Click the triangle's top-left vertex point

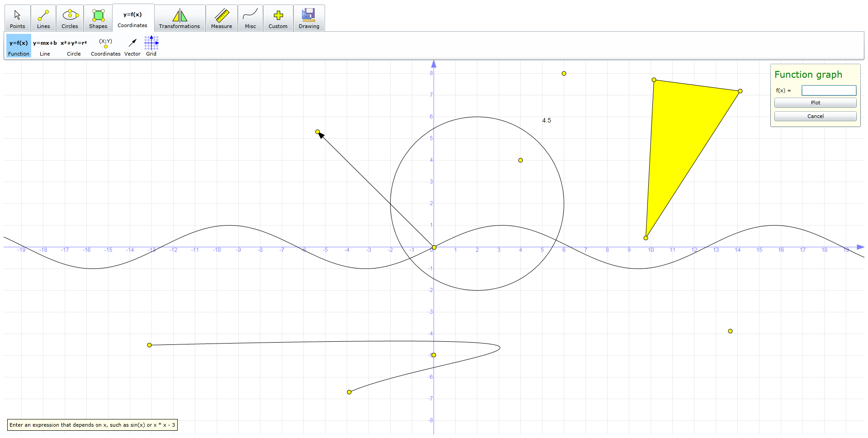[x=654, y=80]
